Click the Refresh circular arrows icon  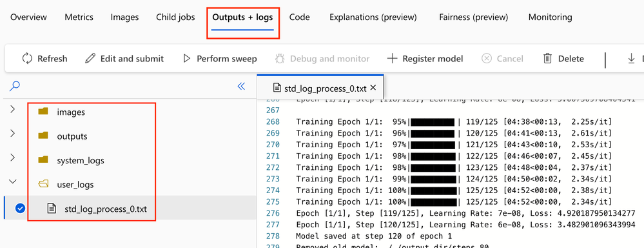coord(27,59)
